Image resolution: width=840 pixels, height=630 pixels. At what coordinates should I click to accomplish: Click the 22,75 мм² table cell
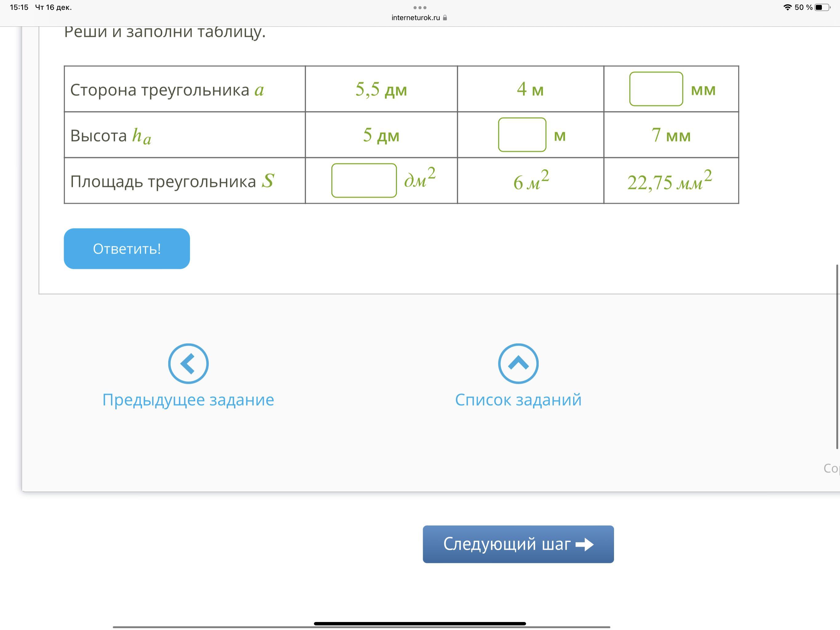click(670, 181)
